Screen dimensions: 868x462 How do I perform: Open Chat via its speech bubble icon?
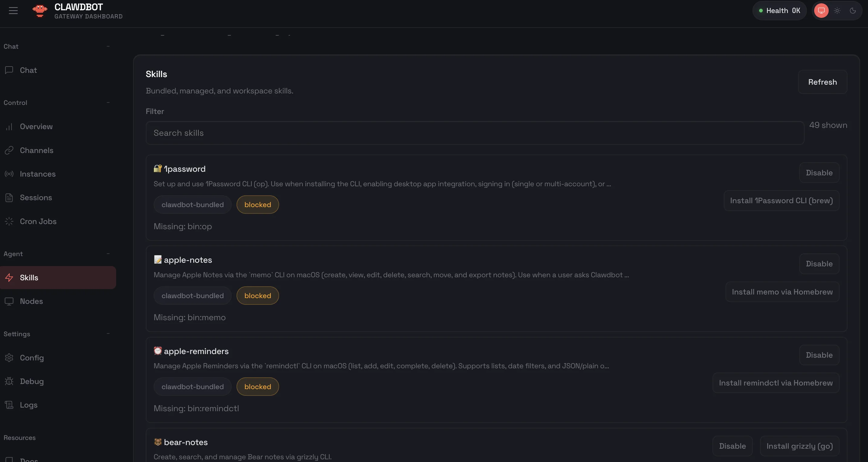[x=9, y=70]
